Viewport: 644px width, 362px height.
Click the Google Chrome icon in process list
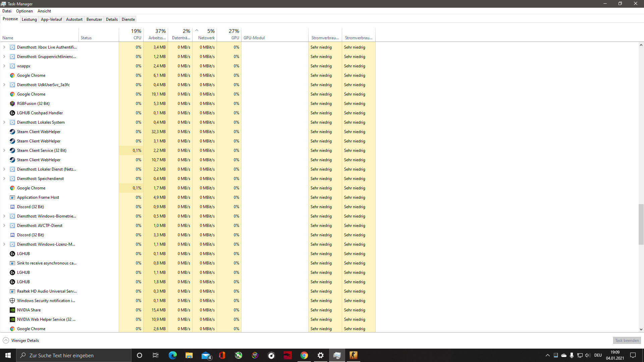12,75
